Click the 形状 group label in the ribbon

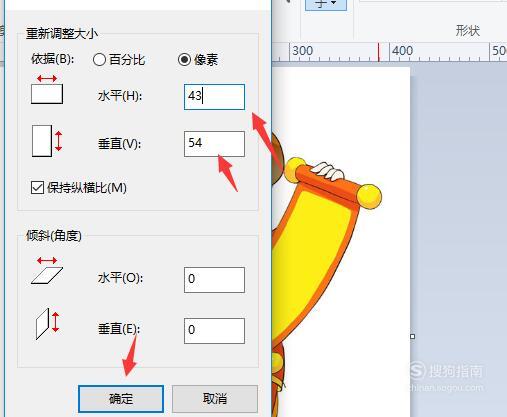(468, 31)
